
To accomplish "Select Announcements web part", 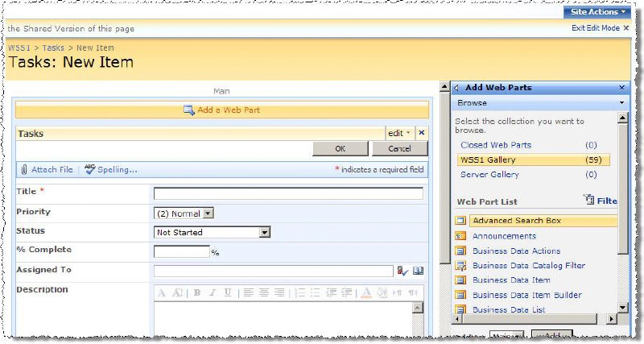I will 505,236.
